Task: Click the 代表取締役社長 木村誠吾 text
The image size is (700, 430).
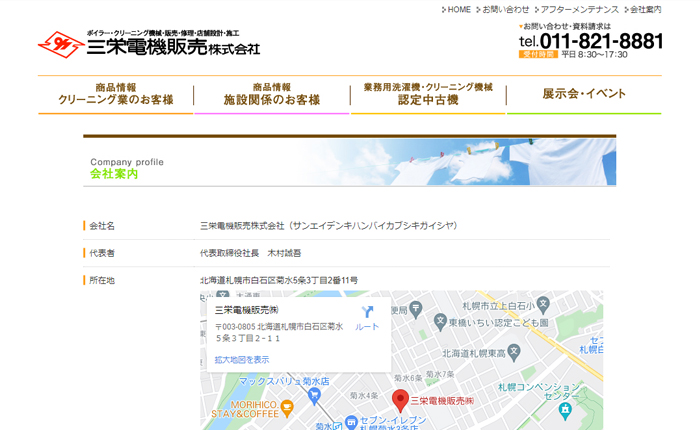Action: 250,253
